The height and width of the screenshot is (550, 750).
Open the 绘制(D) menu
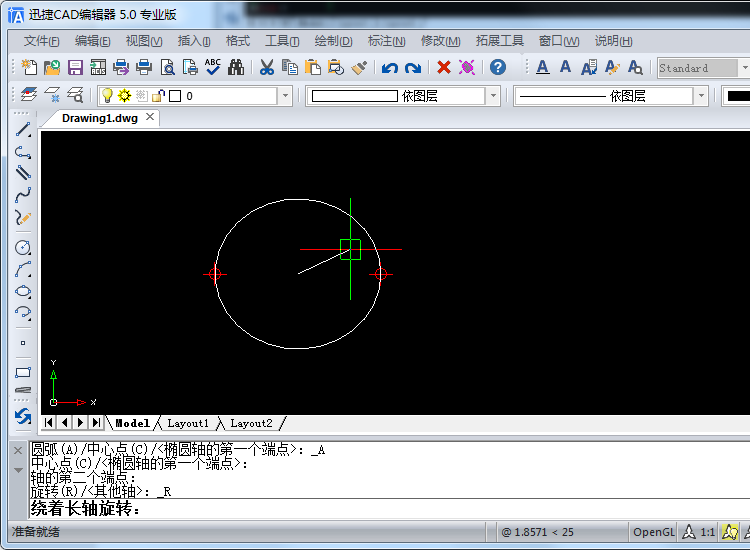click(x=333, y=41)
